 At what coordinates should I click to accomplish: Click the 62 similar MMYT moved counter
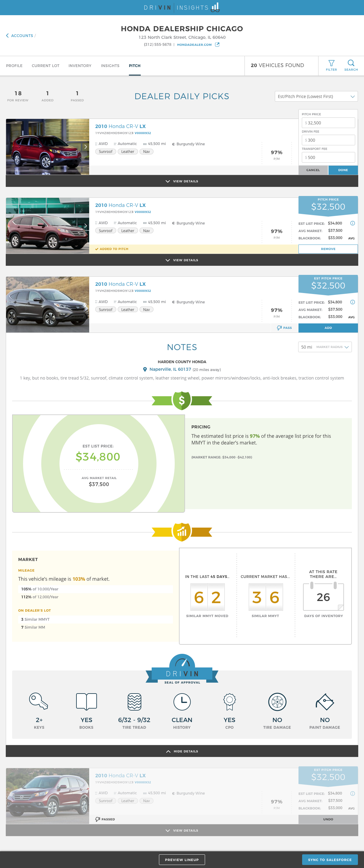click(x=207, y=597)
